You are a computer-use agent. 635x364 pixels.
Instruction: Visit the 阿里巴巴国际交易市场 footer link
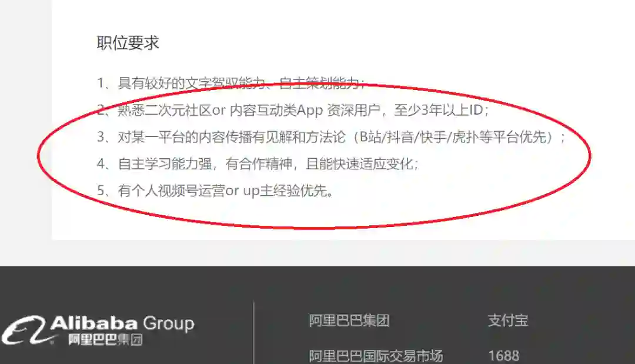[376, 356]
